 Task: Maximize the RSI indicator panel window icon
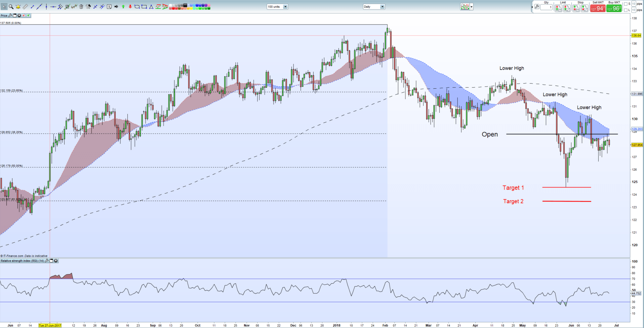tap(51, 261)
